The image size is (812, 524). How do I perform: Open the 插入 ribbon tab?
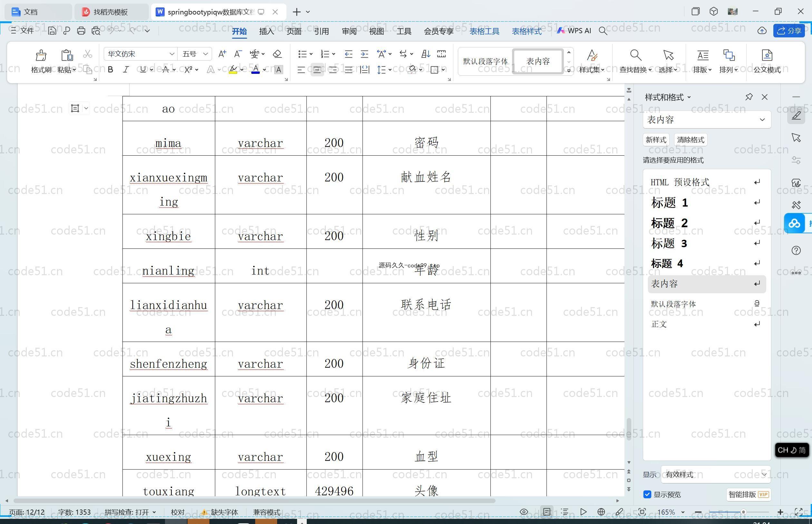click(x=266, y=31)
